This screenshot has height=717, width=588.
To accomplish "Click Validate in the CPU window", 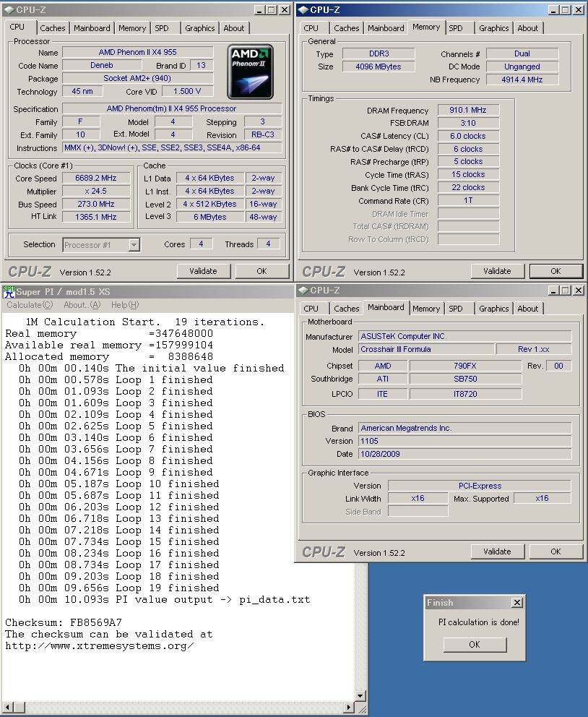I will [x=203, y=271].
